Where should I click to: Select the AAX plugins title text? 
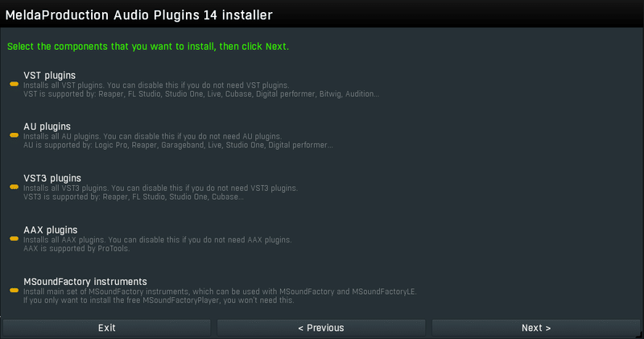[x=50, y=230]
